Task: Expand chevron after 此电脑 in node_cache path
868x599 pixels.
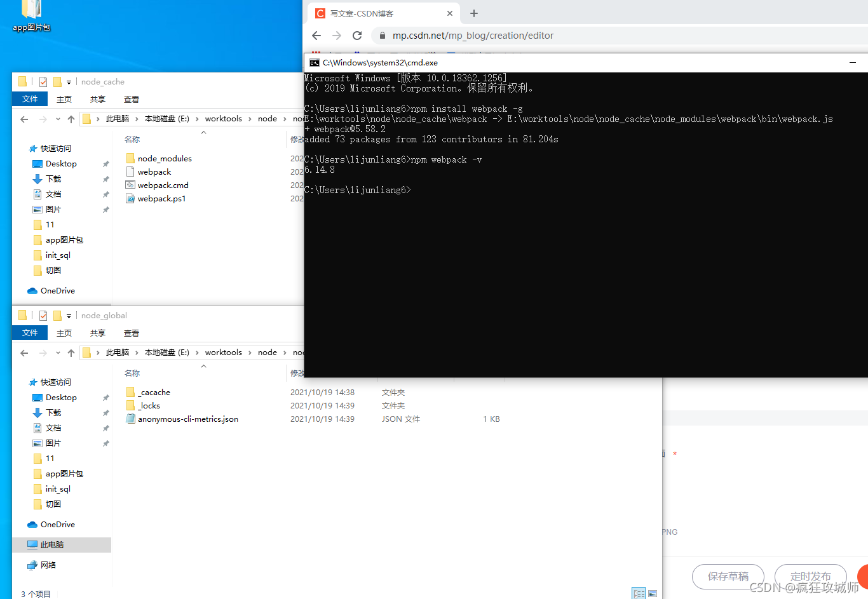Action: 137,119
